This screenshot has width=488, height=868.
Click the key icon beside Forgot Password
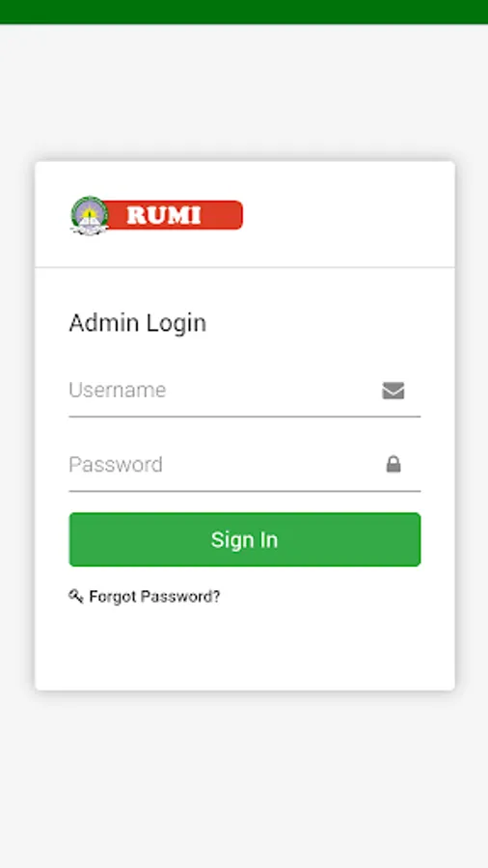tap(76, 596)
